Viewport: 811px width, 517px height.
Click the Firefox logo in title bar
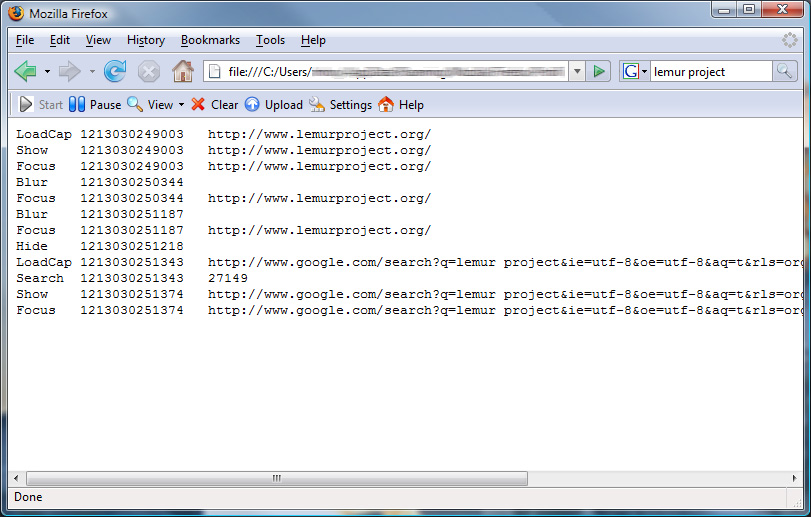click(16, 13)
